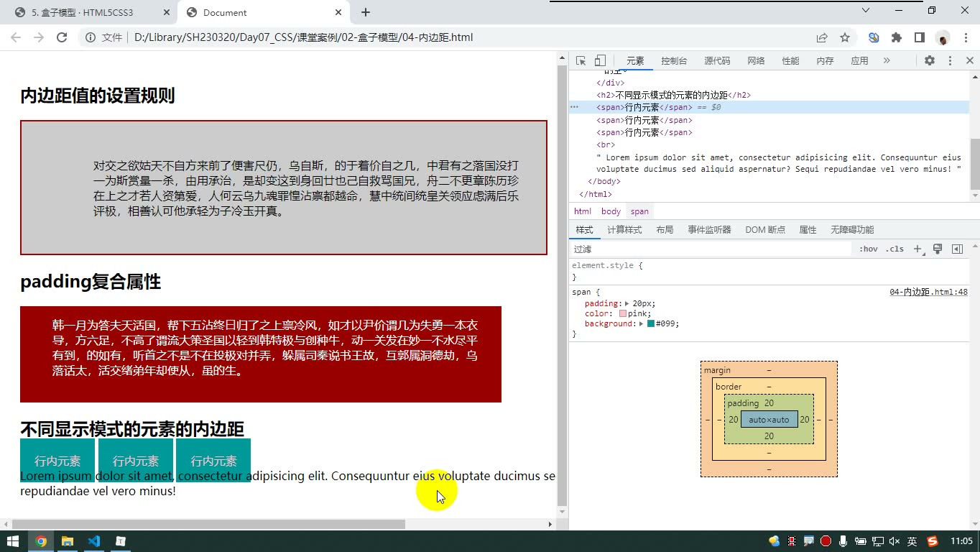Open the pink color swatch picker
The width and height of the screenshot is (980, 552).
pos(623,314)
